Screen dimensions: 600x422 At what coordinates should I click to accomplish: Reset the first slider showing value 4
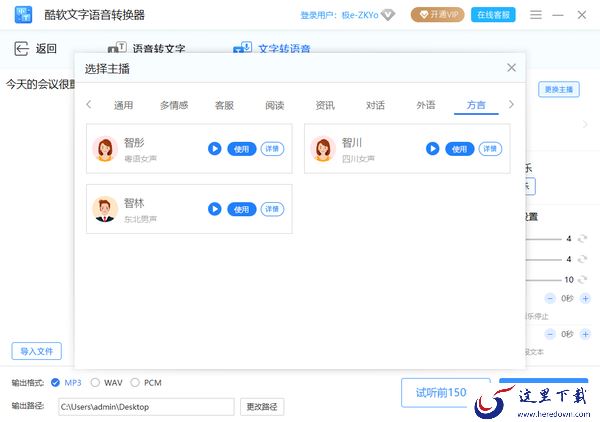click(582, 239)
